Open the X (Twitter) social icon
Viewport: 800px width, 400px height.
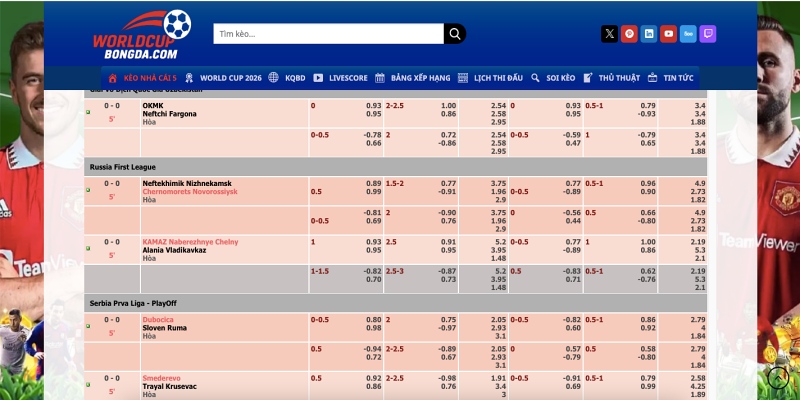[609, 34]
